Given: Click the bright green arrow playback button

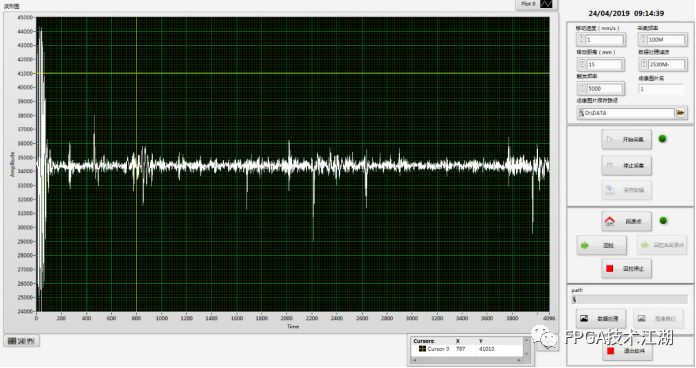Looking at the screenshot, I should [x=601, y=245].
